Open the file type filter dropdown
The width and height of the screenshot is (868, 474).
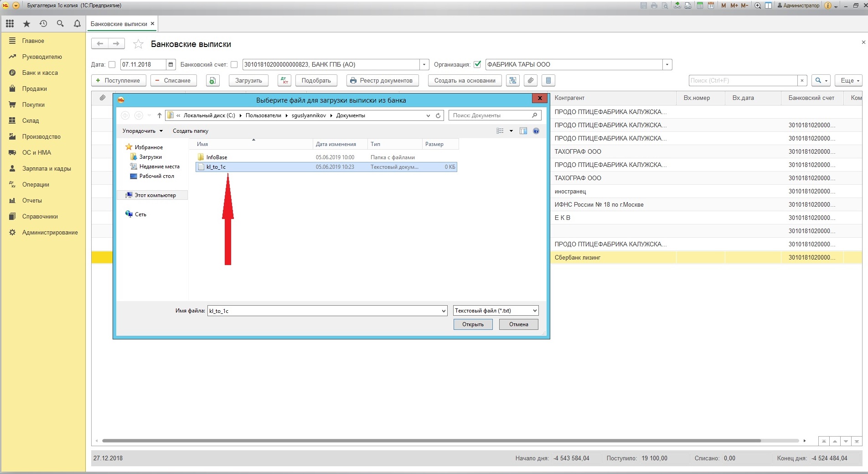pyautogui.click(x=535, y=311)
